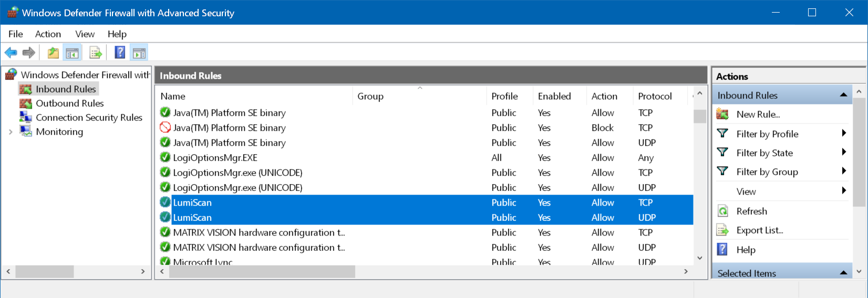Select the MATRIX VISION rule with UDP protocol
The width and height of the screenshot is (868, 298).
pyautogui.click(x=425, y=247)
